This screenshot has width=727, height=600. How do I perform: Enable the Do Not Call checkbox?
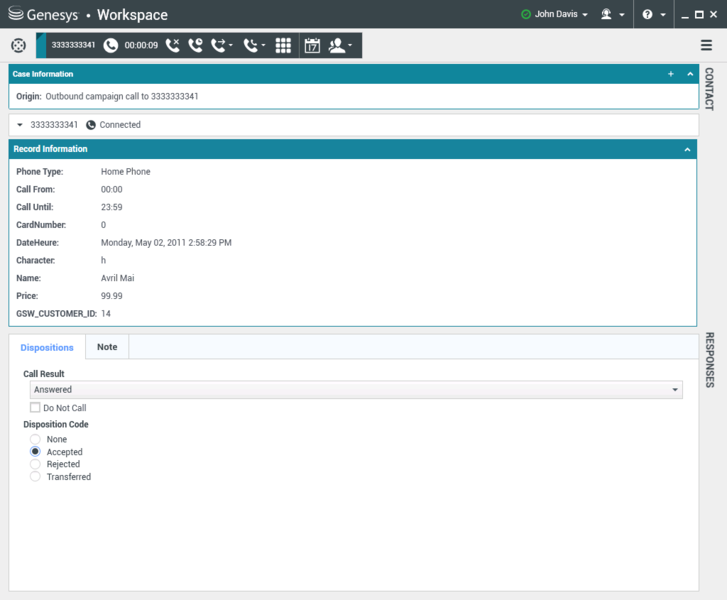35,408
